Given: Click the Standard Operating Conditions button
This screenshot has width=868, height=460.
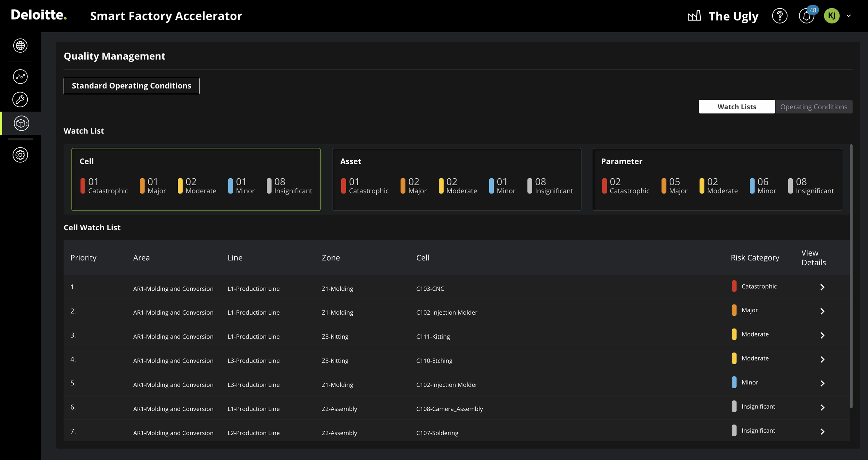Looking at the screenshot, I should 131,86.
